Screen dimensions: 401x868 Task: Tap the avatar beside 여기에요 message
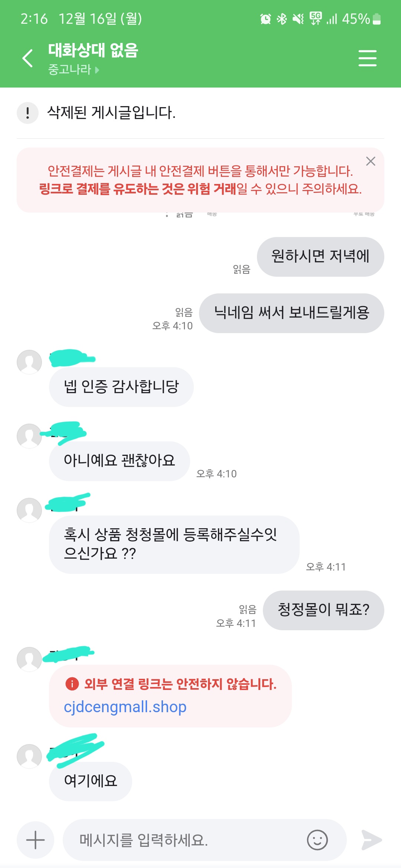pos(29,756)
